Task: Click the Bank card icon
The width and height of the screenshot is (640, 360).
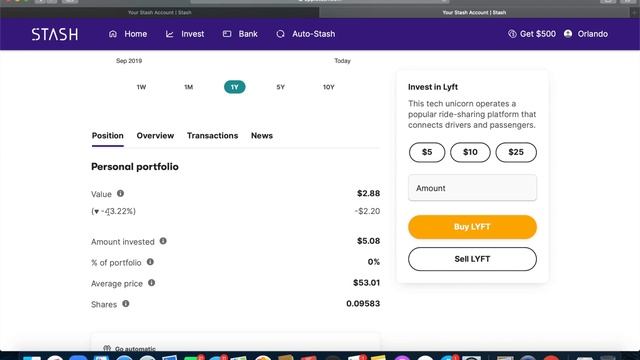Action: pyautogui.click(x=227, y=34)
